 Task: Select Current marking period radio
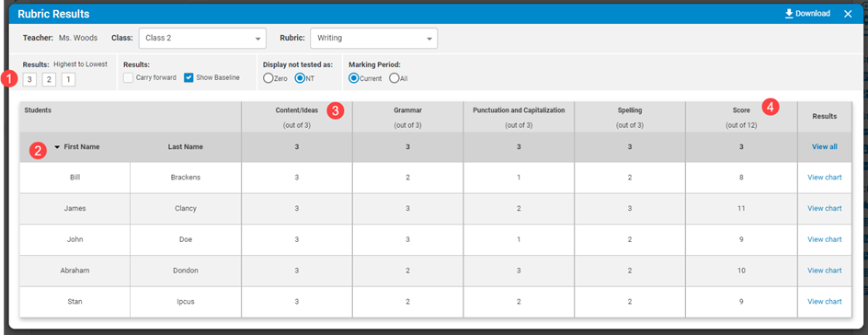click(353, 78)
